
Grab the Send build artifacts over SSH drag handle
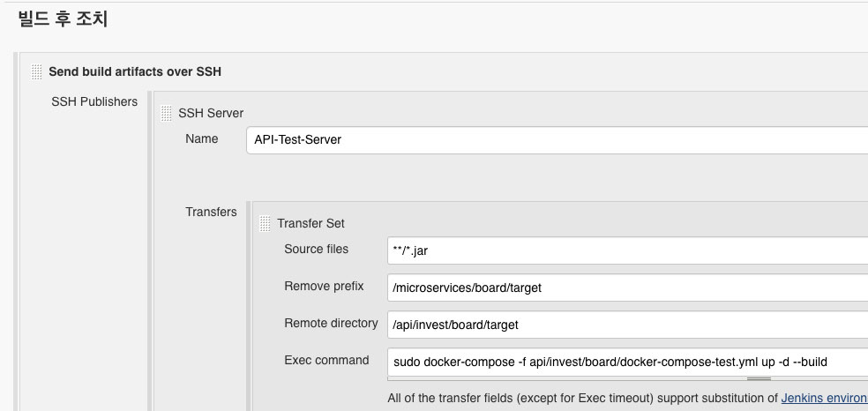point(36,72)
